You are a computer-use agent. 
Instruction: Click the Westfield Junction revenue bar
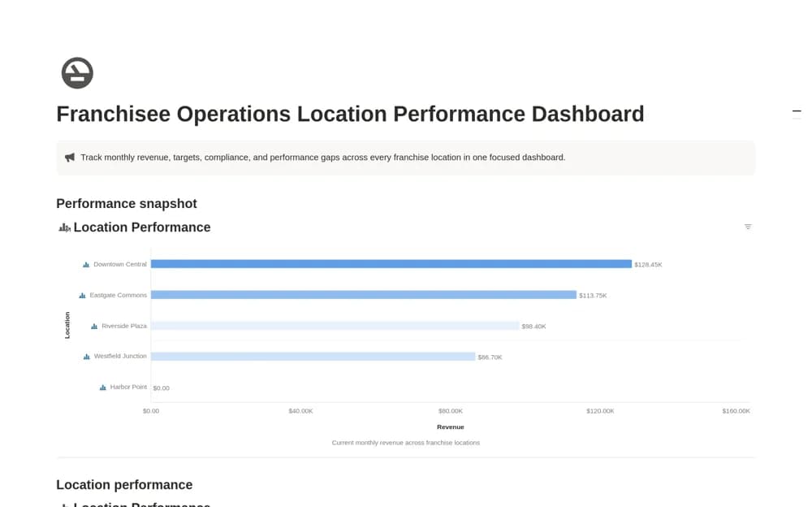tap(313, 357)
